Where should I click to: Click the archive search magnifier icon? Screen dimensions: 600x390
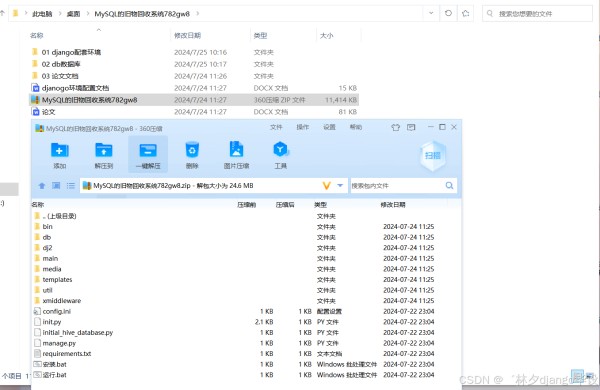(449, 186)
